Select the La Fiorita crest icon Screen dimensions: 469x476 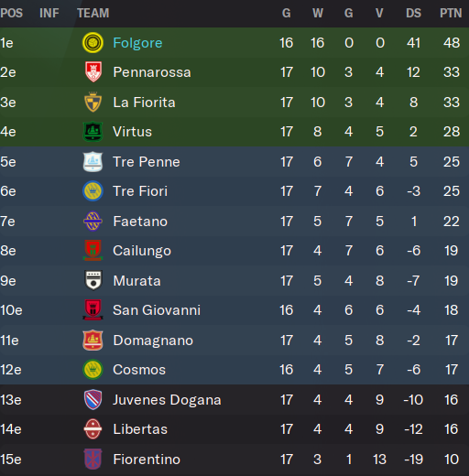pos(93,102)
